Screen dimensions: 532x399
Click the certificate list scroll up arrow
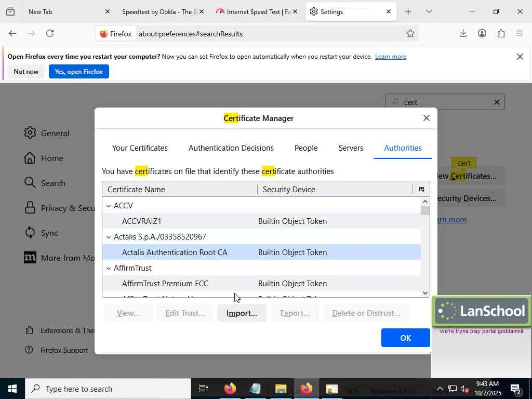[425, 202]
